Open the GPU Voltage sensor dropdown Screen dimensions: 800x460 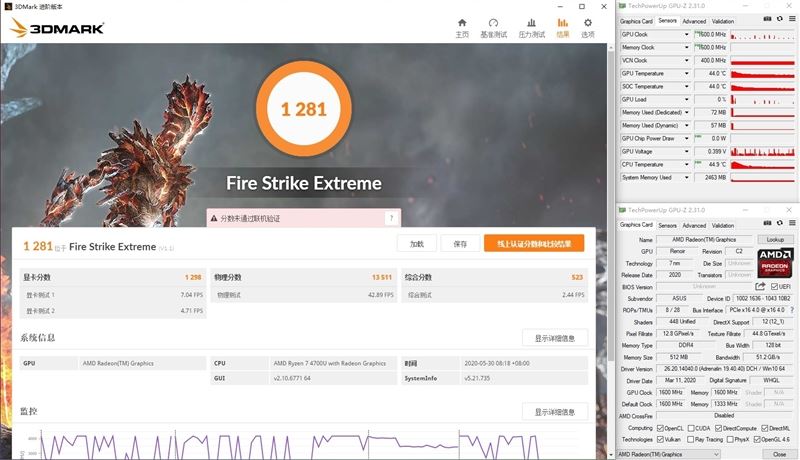[x=686, y=151]
